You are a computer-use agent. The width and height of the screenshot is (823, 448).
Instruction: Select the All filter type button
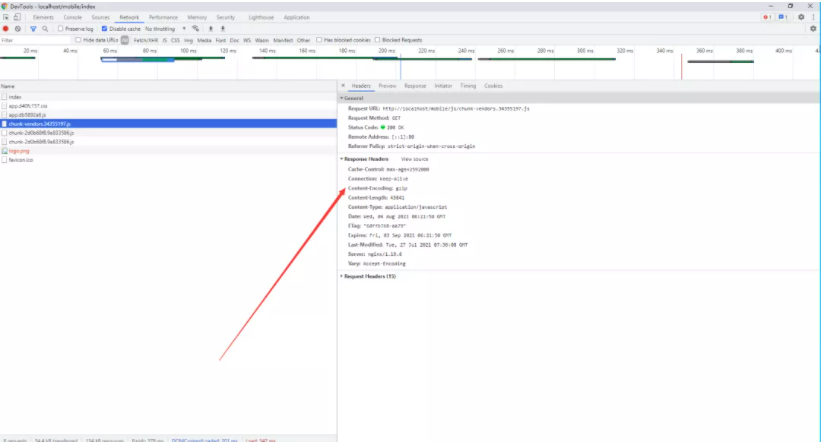tap(125, 40)
